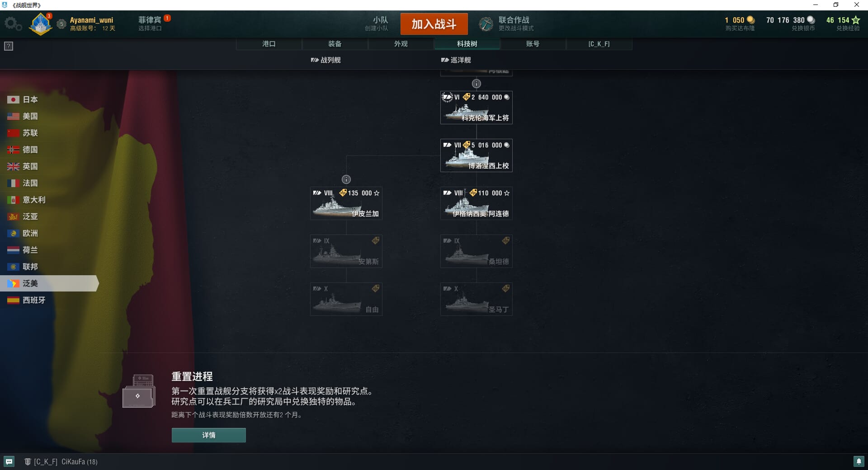Image resolution: width=868 pixels, height=470 pixels.
Task: Click the info icon above 伊皮兰加
Action: coord(346,179)
